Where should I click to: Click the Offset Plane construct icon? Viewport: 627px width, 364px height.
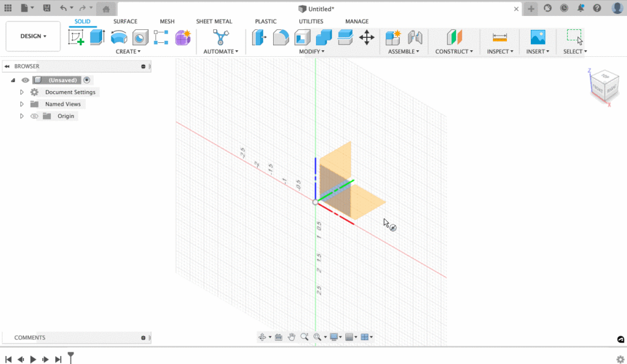(454, 37)
